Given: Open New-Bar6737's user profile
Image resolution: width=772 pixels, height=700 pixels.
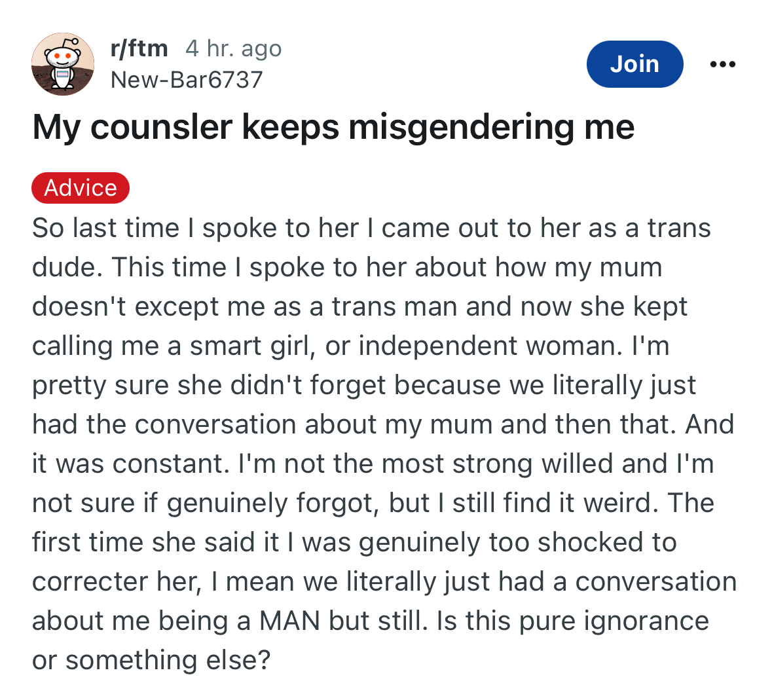Looking at the screenshot, I should (x=187, y=80).
